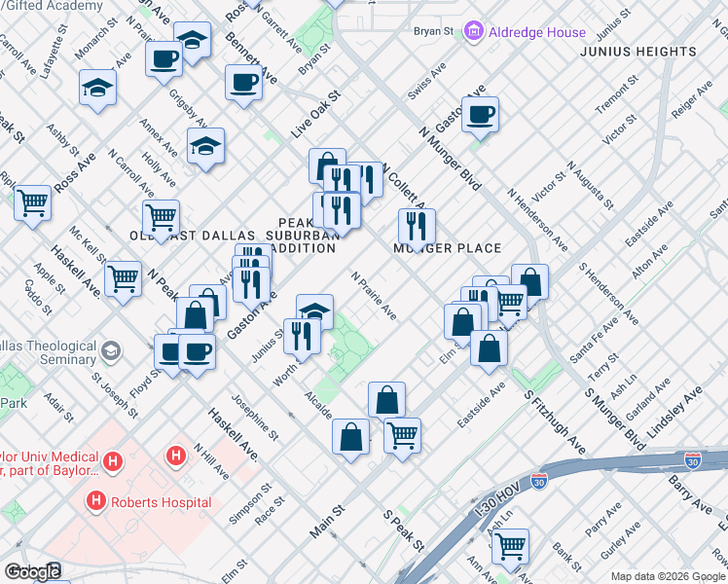This screenshot has height=584, width=728.
Task: Select grocery cart marker near Haskell Ave
Action: point(123,282)
